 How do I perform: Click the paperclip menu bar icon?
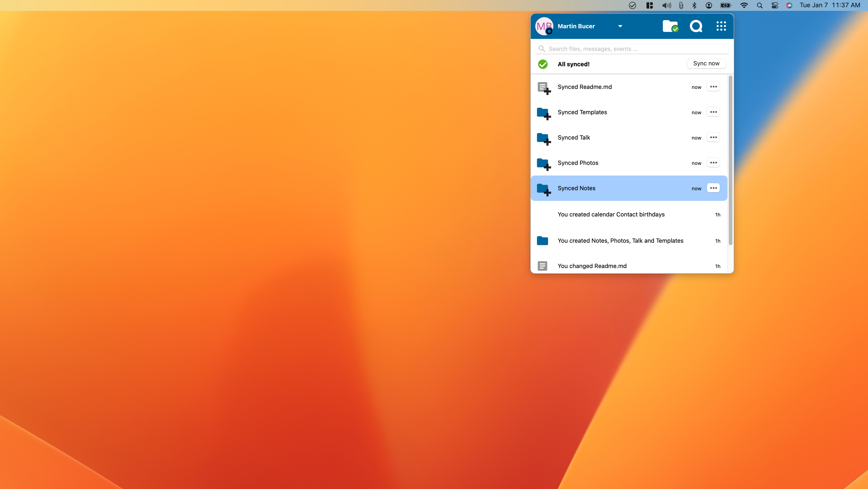[x=681, y=5]
